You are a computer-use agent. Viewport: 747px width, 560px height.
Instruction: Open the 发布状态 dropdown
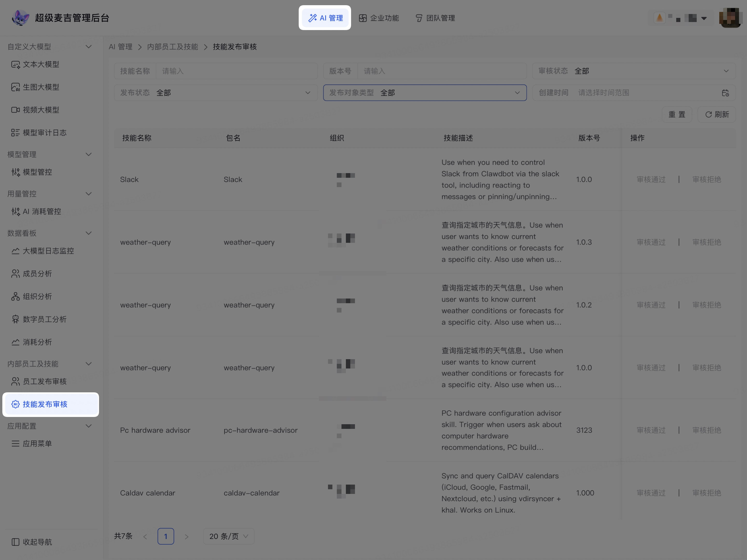pos(216,93)
